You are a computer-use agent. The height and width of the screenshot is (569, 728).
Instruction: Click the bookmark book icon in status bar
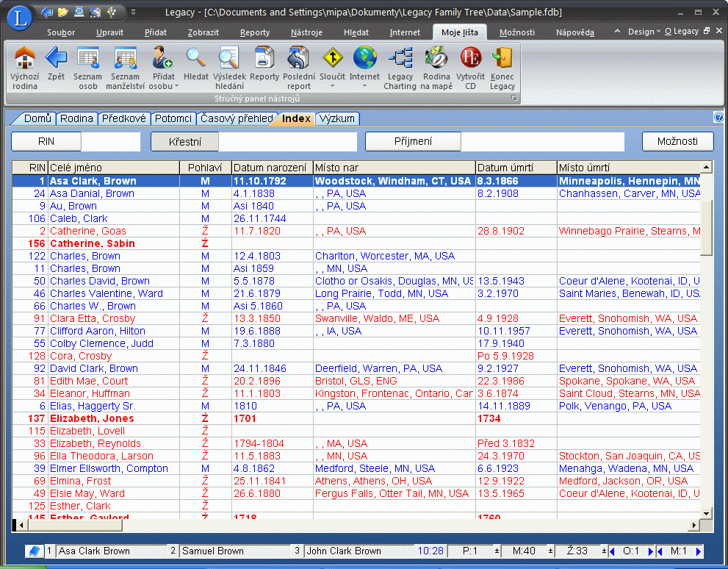pos(35,551)
